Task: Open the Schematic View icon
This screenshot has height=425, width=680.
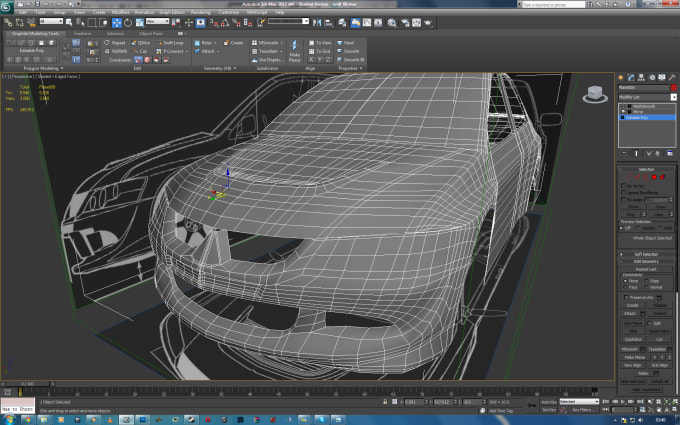Action: coord(378,23)
